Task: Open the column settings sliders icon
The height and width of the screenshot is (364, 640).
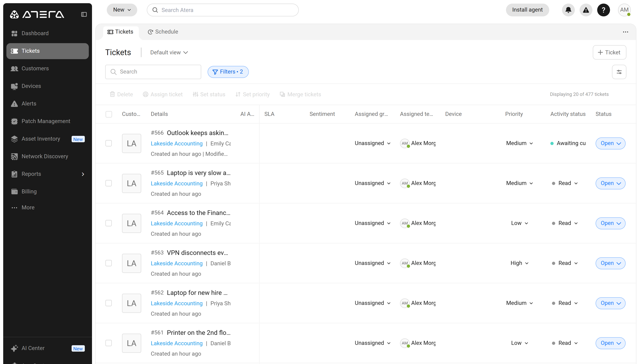Action: pos(619,72)
